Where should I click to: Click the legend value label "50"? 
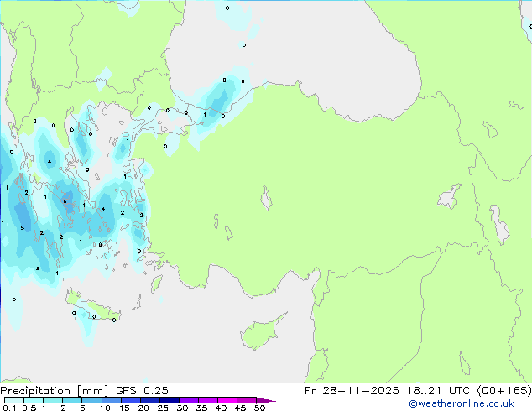click(x=259, y=408)
